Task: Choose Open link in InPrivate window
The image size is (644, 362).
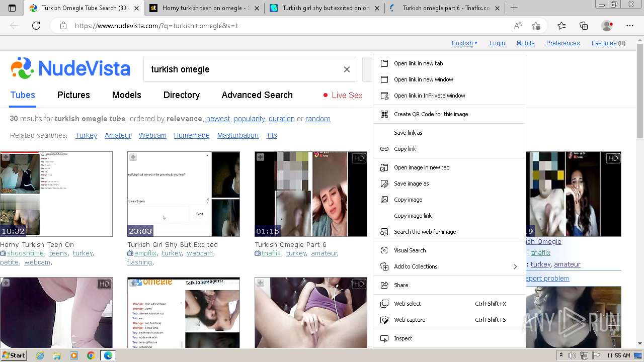Action: (449, 96)
